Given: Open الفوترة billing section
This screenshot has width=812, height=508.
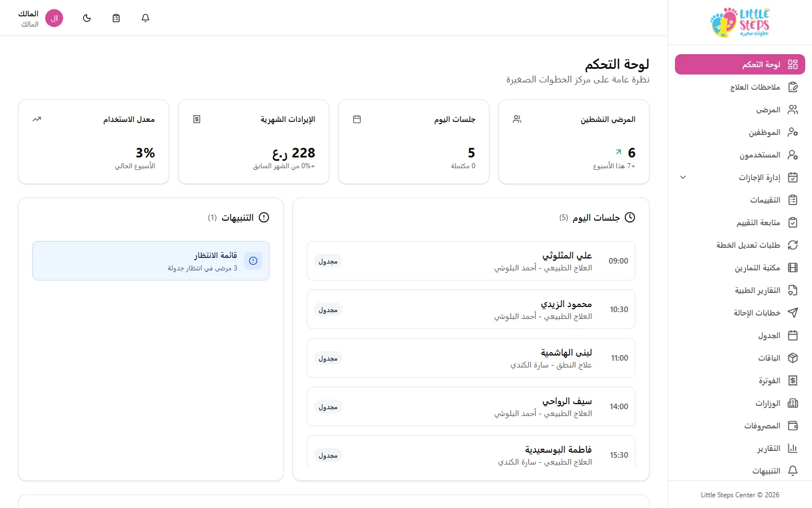Looking at the screenshot, I should [740, 380].
